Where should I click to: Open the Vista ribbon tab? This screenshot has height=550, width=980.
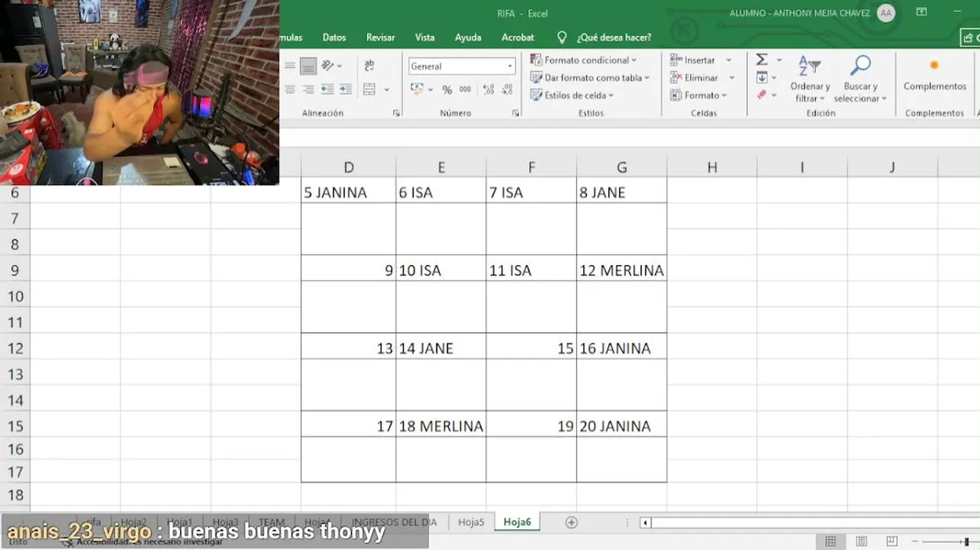coord(425,37)
